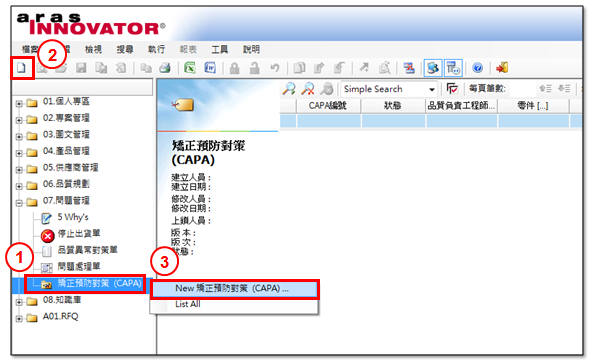Click the closed padlock Lock icon
Viewport: 593px width, 364px height.
click(x=235, y=68)
